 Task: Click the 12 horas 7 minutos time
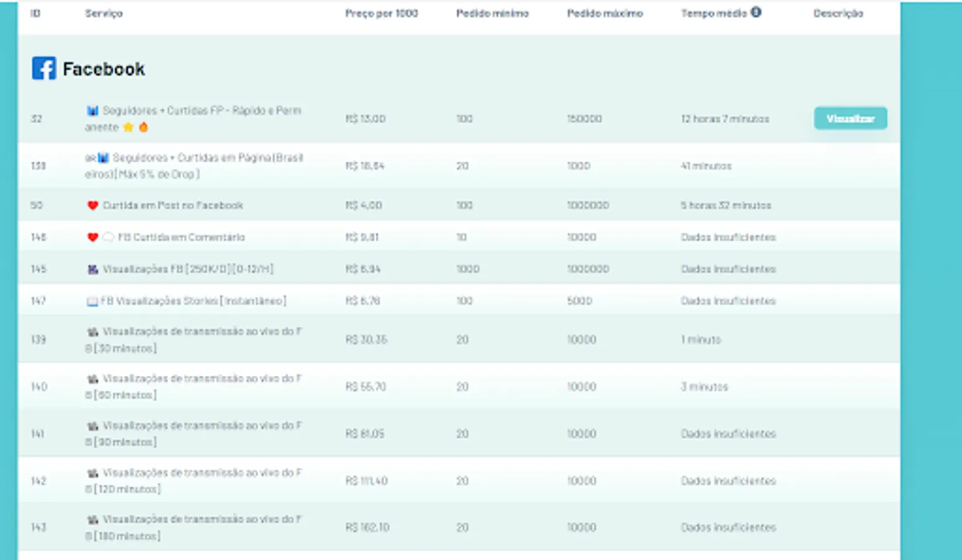point(725,119)
